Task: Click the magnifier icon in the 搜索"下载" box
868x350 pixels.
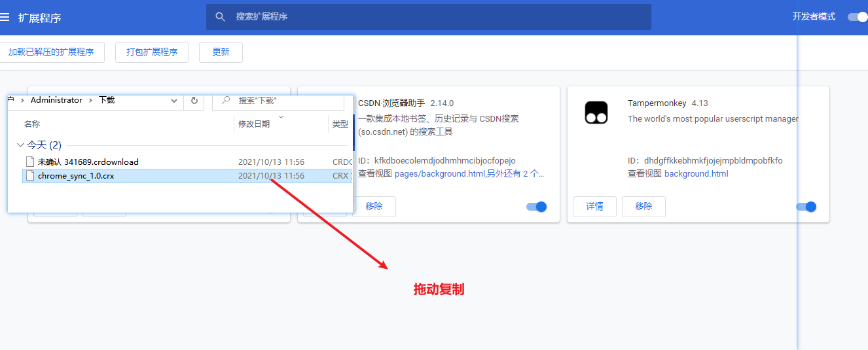Action: click(226, 100)
